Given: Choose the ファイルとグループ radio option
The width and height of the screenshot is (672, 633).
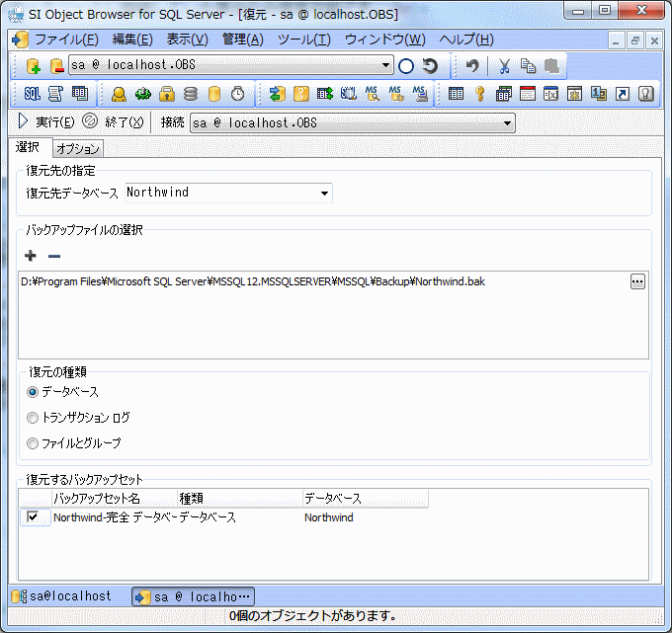Looking at the screenshot, I should pyautogui.click(x=34, y=443).
